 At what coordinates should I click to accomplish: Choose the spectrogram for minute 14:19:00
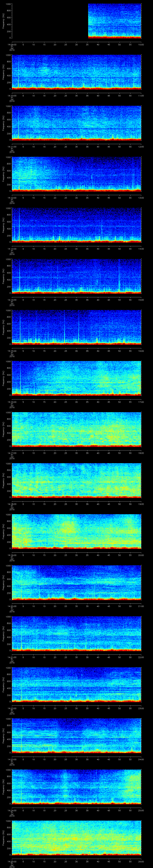(77, 531)
